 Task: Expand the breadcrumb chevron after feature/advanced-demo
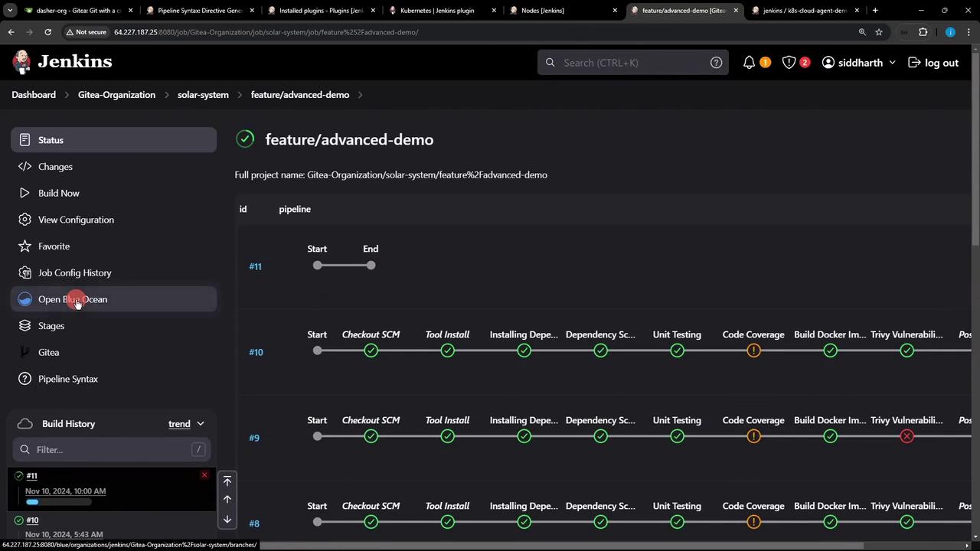361,95
